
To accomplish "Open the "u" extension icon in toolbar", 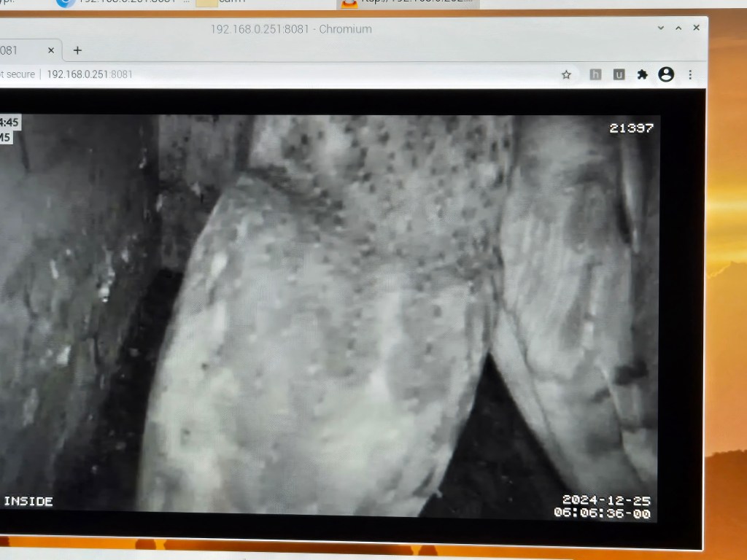I will [x=619, y=74].
